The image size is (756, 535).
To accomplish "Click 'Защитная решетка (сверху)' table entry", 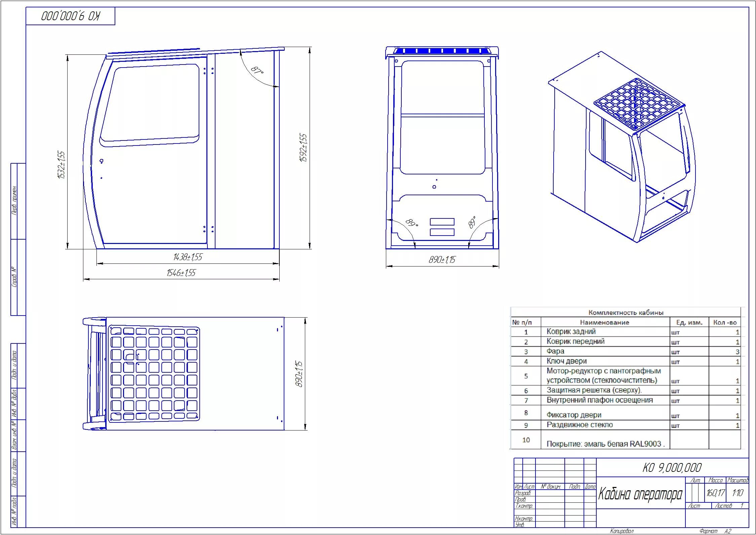I will coord(594,390).
